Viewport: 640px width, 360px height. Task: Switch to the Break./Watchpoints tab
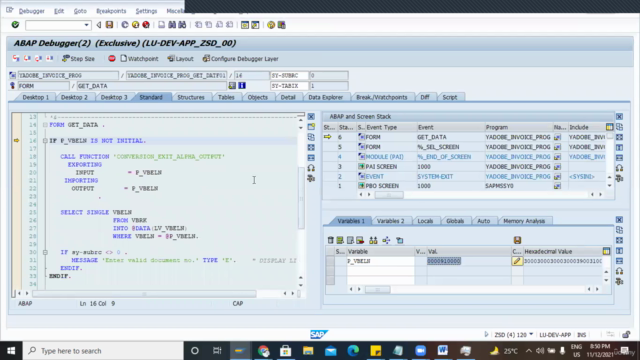tap(381, 97)
